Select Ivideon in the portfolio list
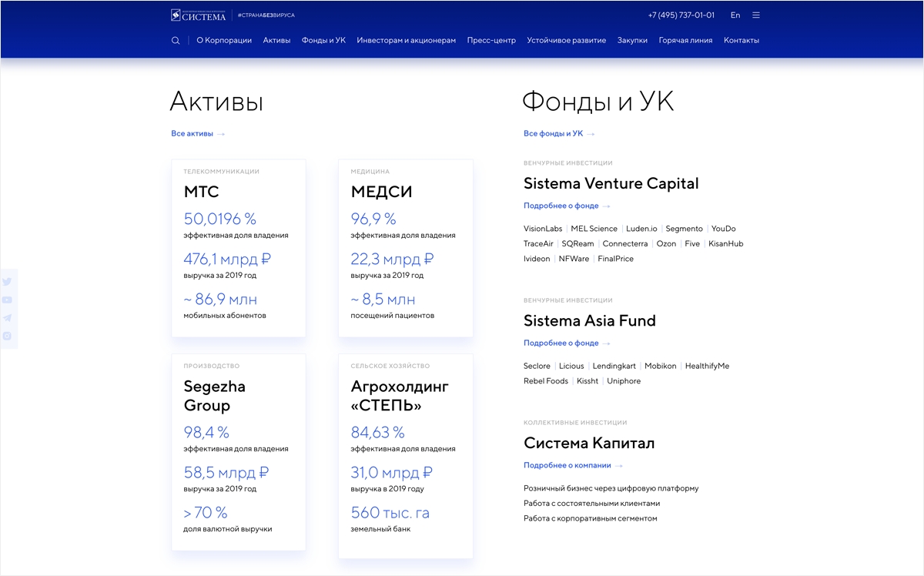The width and height of the screenshot is (924, 576). coord(537,260)
